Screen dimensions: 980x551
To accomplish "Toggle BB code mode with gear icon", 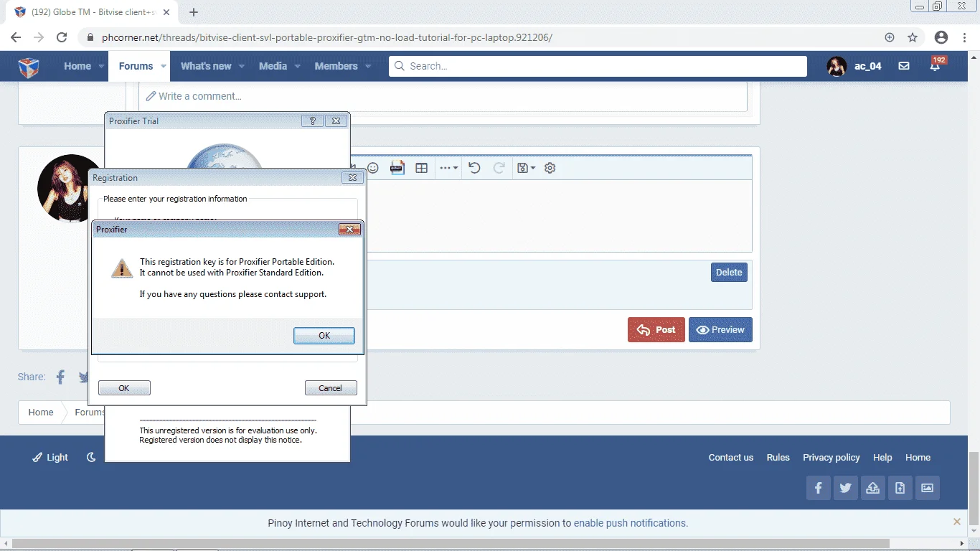I will click(550, 168).
